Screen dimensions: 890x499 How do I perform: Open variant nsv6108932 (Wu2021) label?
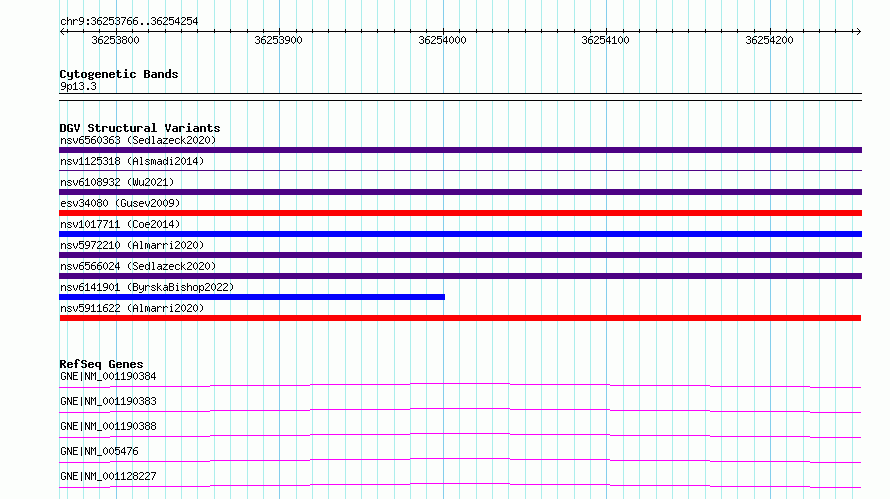point(117,182)
